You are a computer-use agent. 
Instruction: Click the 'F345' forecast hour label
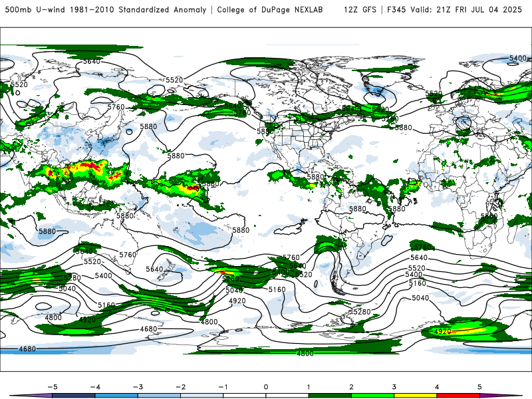pos(396,10)
